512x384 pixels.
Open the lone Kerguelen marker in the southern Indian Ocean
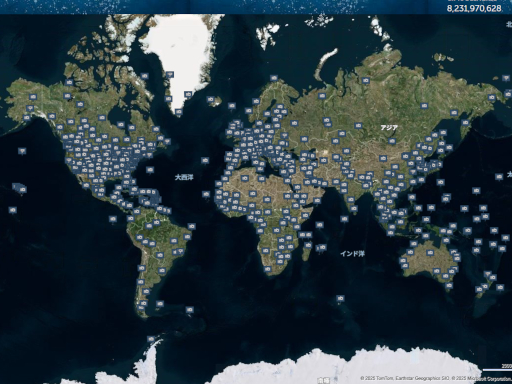(340, 299)
